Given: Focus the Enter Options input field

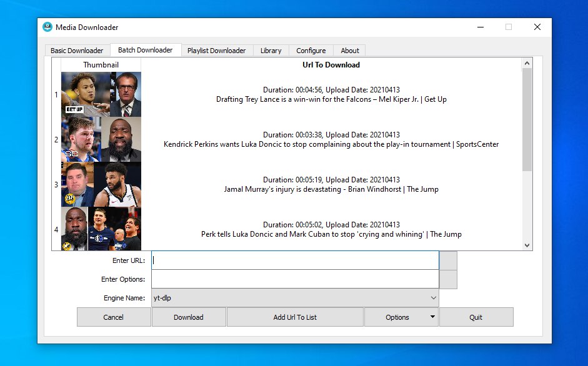Looking at the screenshot, I should [x=295, y=279].
